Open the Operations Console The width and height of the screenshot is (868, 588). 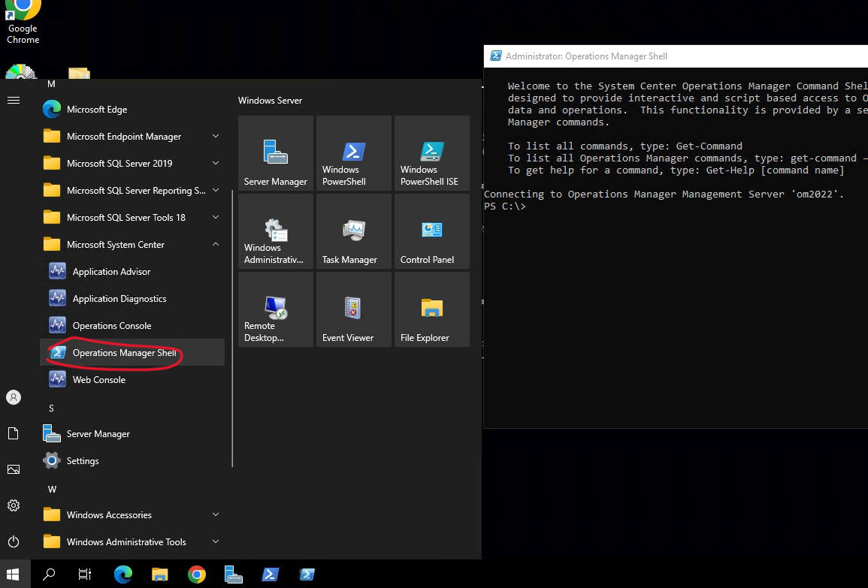[x=132, y=326]
